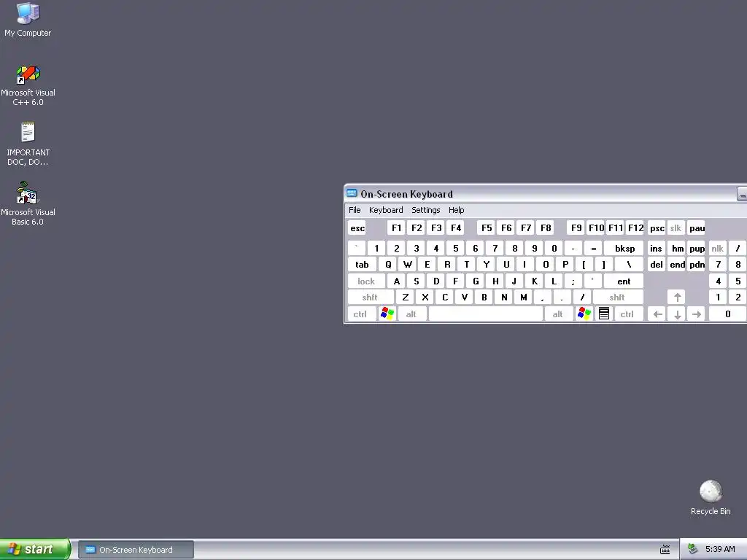This screenshot has height=560, width=747.
Task: Click the down arrow key
Action: tap(677, 314)
